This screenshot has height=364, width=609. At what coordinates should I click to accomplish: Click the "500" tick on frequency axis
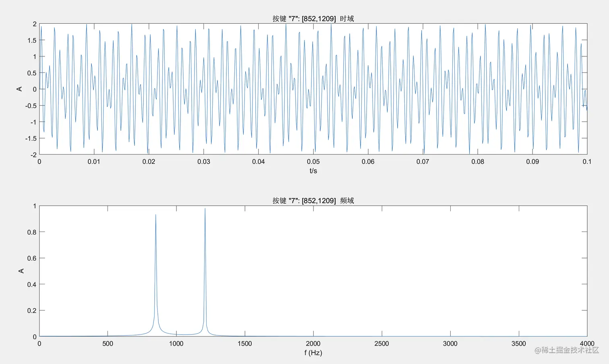click(x=108, y=343)
